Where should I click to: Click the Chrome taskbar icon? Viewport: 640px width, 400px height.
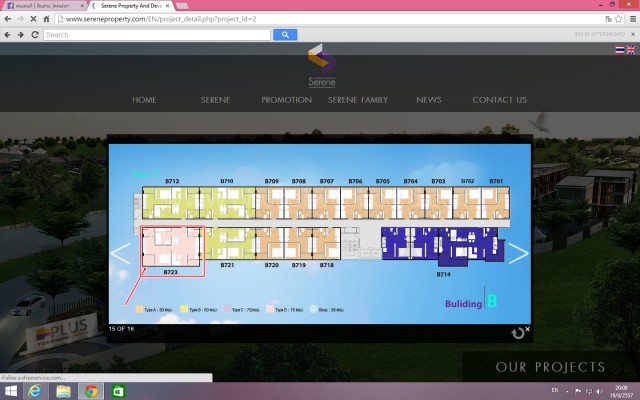(x=91, y=391)
